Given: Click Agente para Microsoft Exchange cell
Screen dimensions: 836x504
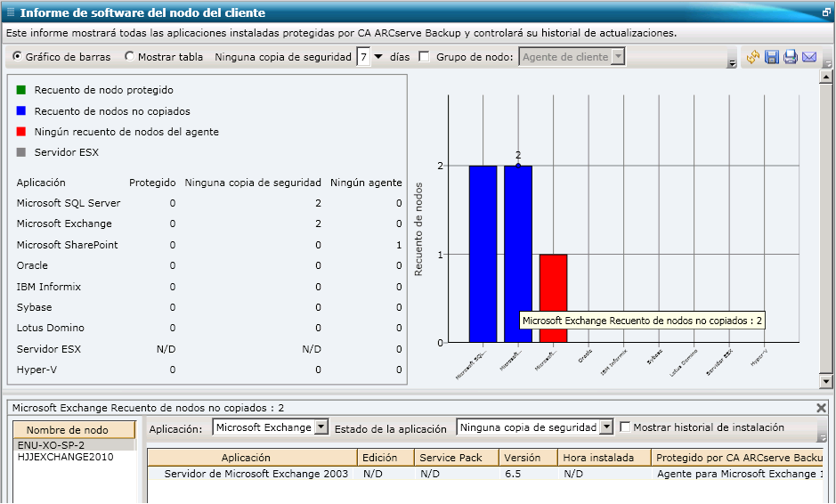Looking at the screenshot, I should pos(740,474).
